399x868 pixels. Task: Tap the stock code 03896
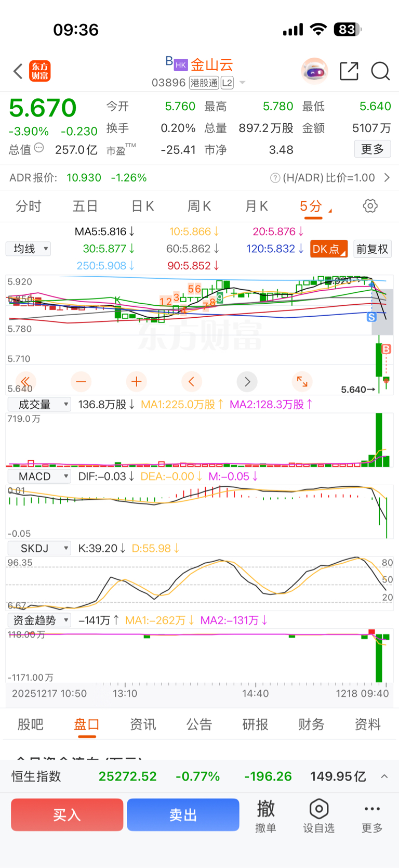pyautogui.click(x=168, y=83)
